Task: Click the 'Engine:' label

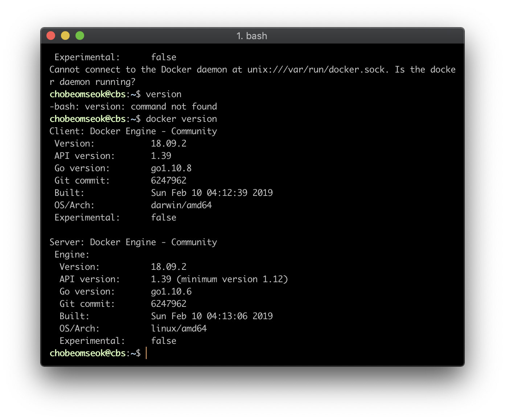Action: (x=72, y=255)
